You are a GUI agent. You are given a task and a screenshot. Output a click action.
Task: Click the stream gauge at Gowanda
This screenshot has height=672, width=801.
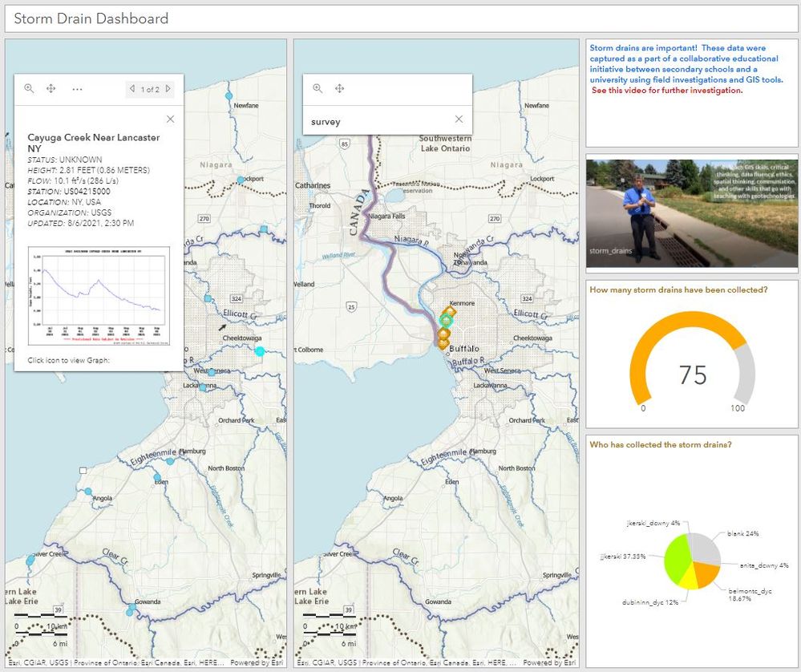click(x=131, y=609)
